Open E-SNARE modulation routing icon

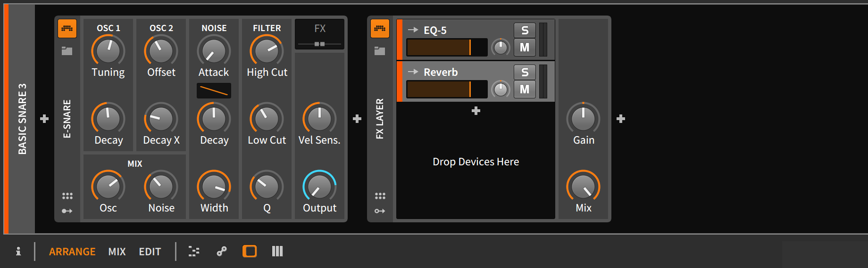[x=67, y=211]
